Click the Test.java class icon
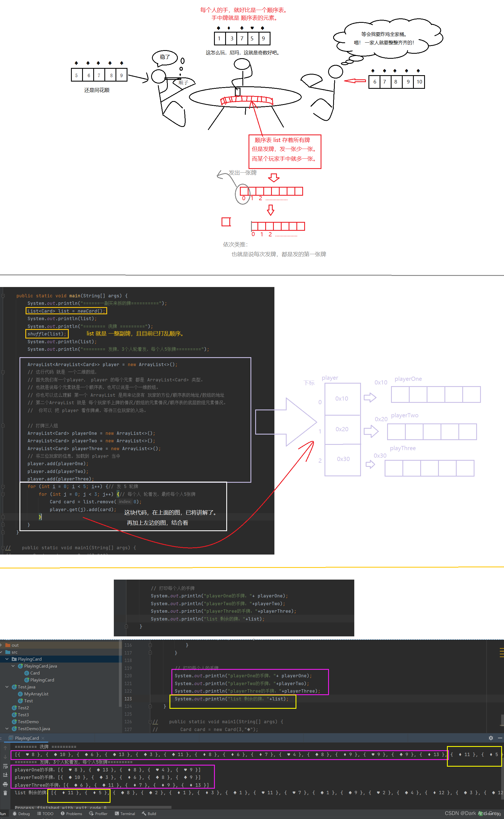This screenshot has height=819, width=504. 14,687
